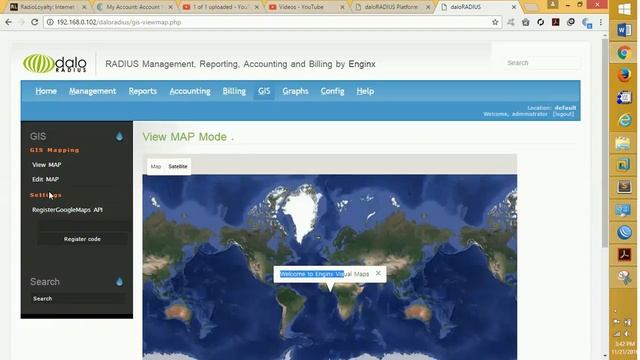Switch to the Videos - YouTube tab

[305, 7]
